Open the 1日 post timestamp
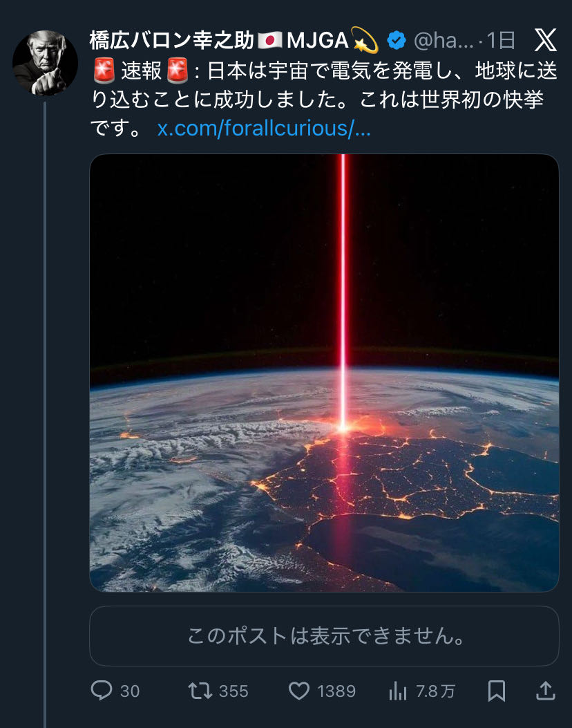Screen dimensions: 572x728 (502, 41)
